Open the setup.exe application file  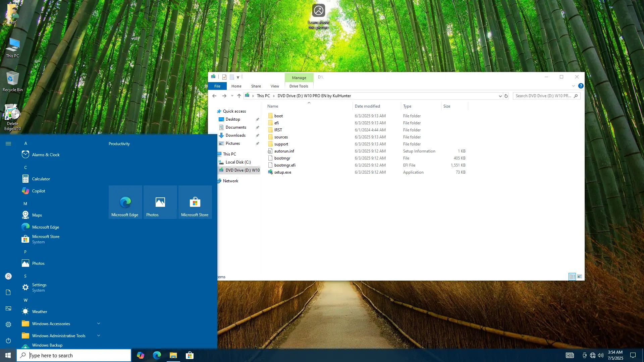tap(282, 172)
